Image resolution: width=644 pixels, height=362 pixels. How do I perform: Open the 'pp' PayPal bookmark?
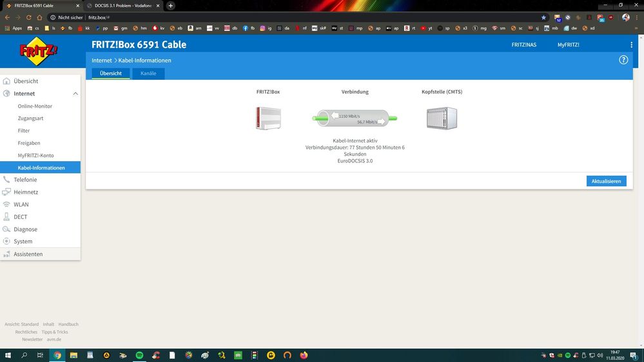[x=102, y=28]
